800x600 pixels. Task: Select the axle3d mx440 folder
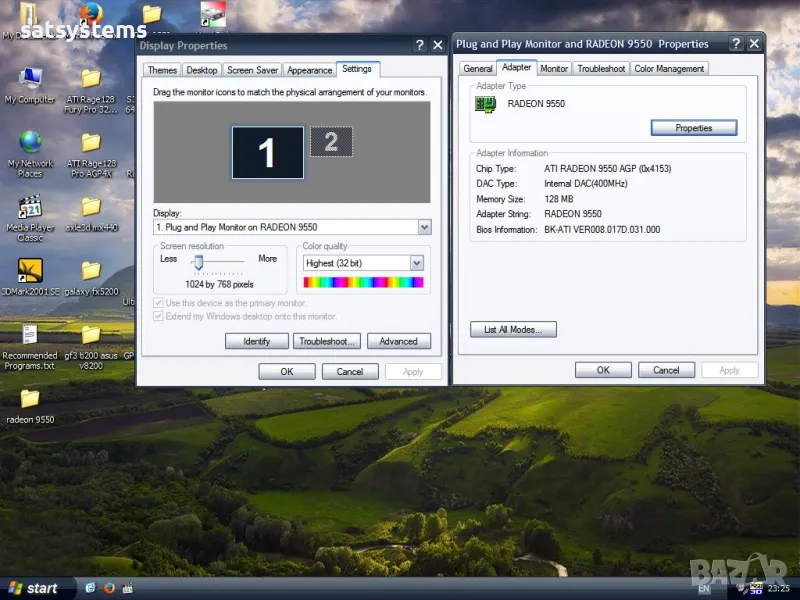click(x=91, y=208)
